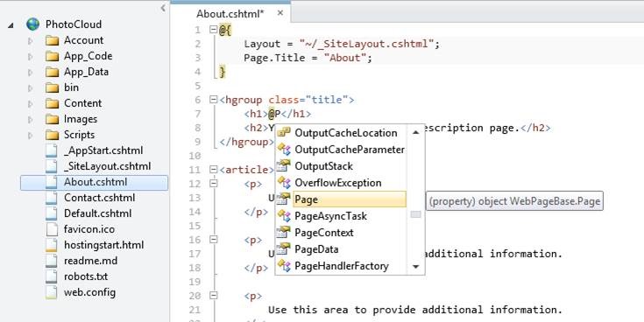Collapse the file explorer panel chevron
Image resolution: width=644 pixels, height=322 pixels.
163,8
